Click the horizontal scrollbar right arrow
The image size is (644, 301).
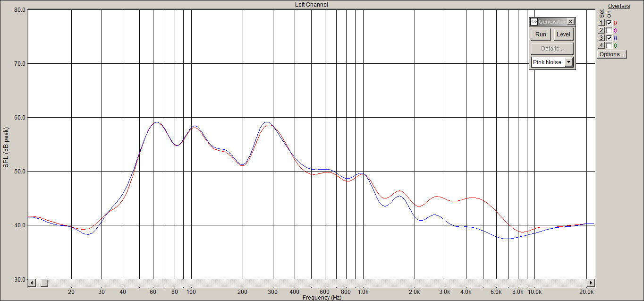(x=590, y=283)
